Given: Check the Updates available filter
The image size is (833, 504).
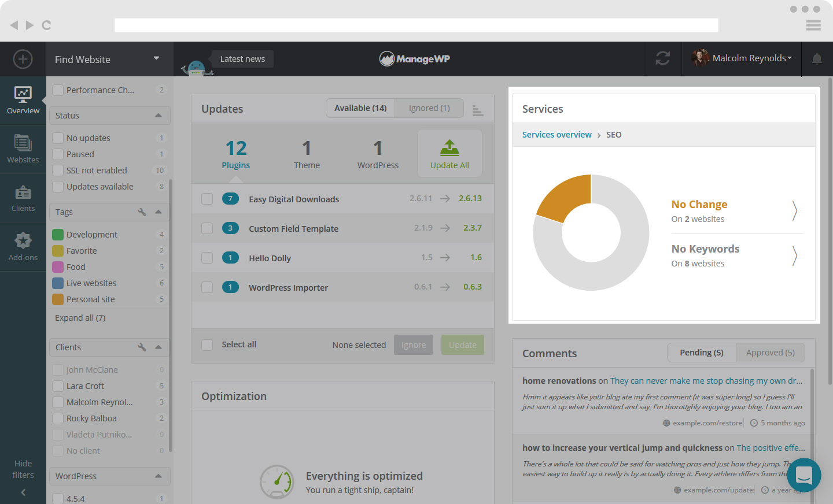Looking at the screenshot, I should [x=58, y=187].
